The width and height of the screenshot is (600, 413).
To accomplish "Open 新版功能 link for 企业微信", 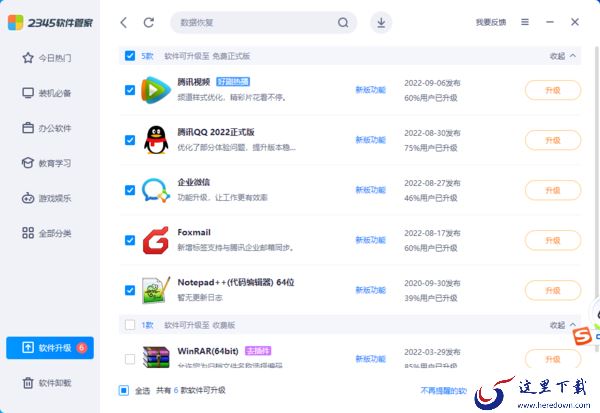I will pos(370,190).
